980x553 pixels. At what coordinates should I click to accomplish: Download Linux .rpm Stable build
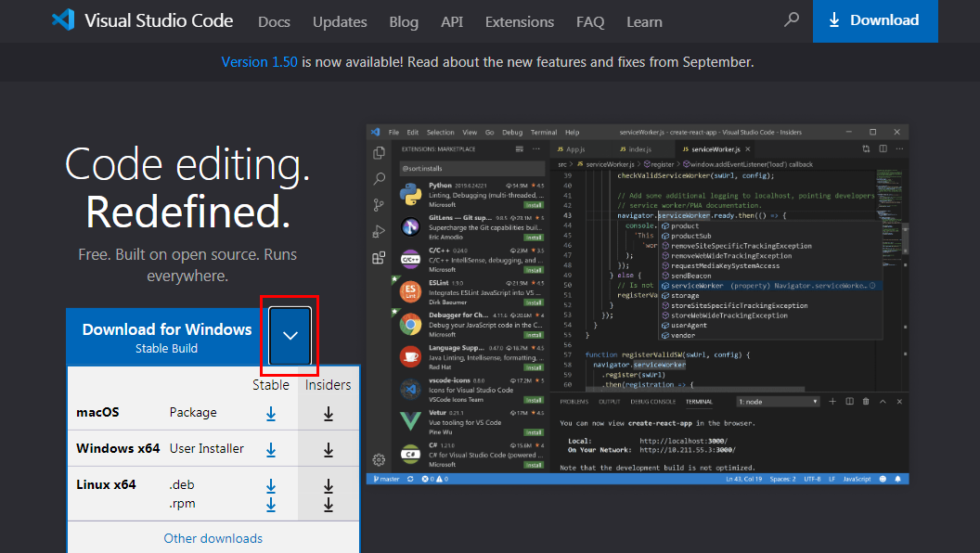pyautogui.click(x=271, y=504)
